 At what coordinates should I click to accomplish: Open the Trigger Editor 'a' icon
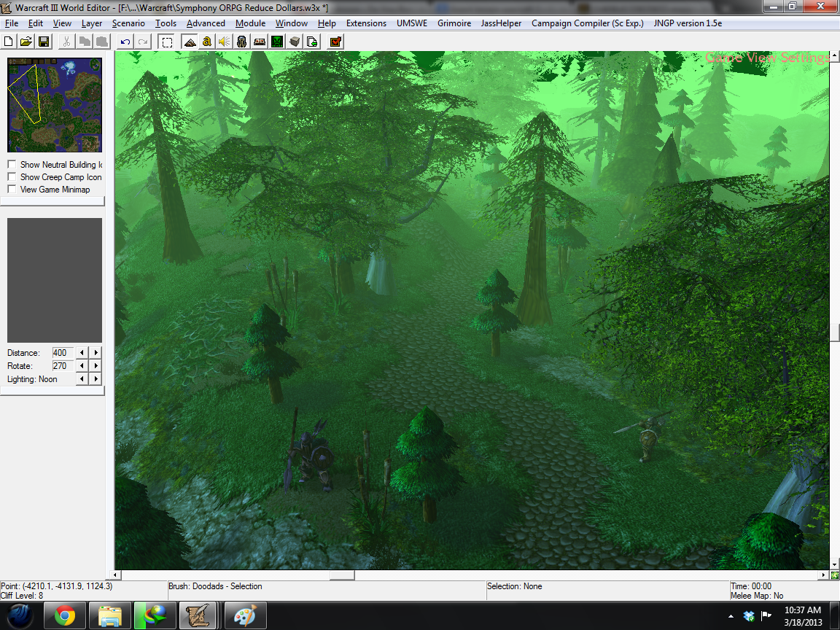(x=207, y=42)
